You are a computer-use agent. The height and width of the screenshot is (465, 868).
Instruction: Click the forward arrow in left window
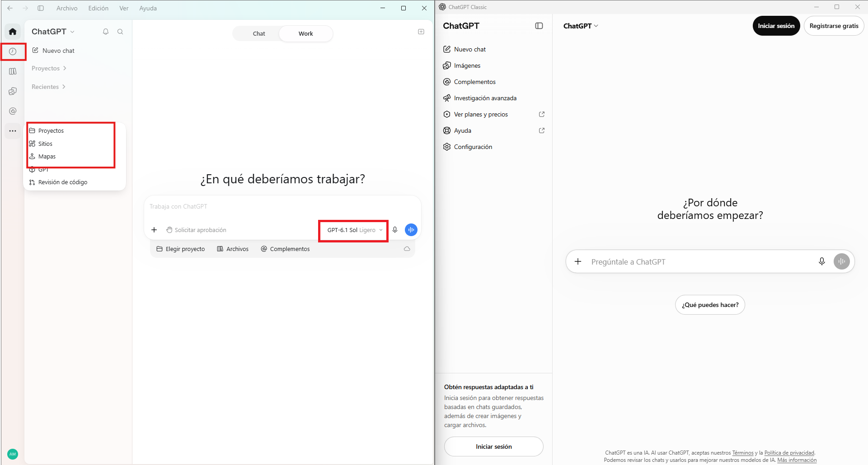25,8
